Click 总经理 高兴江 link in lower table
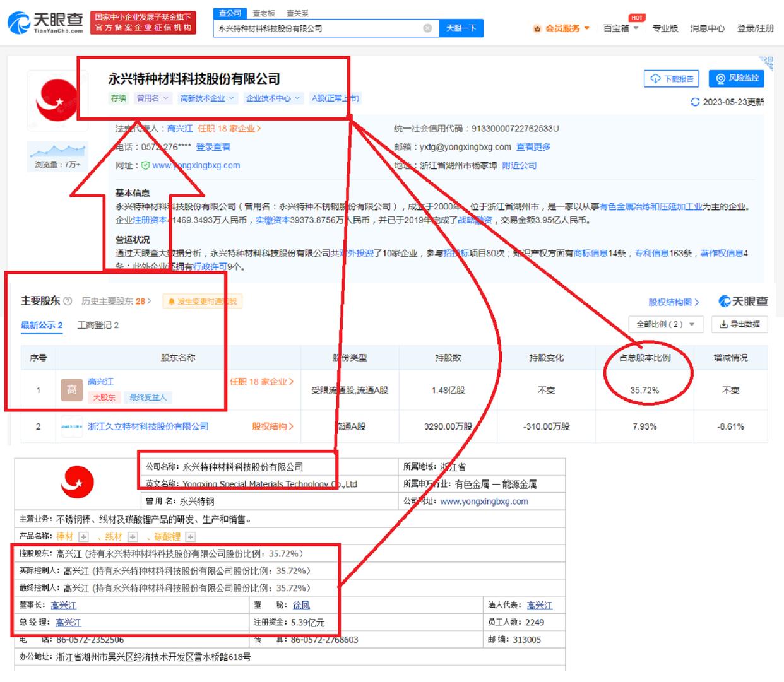 point(68,623)
